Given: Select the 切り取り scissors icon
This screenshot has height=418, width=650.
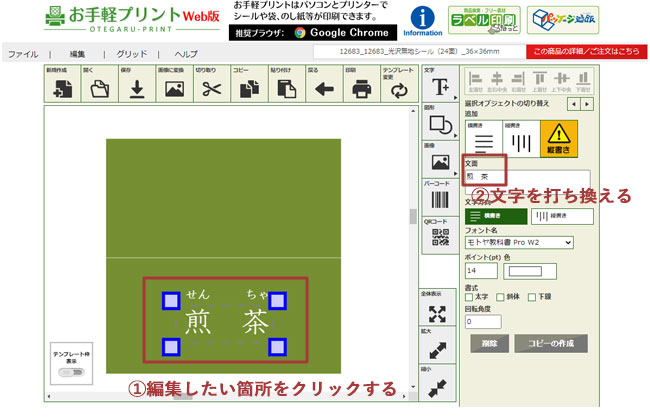Looking at the screenshot, I should coord(211,88).
